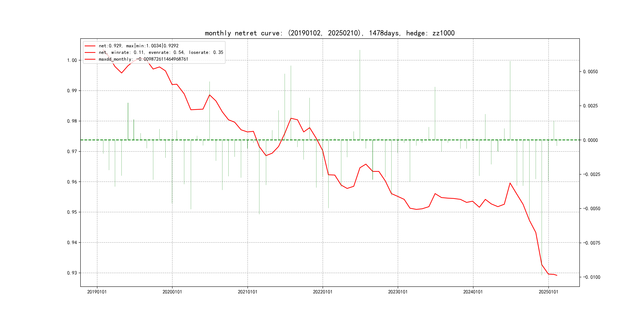Click the -0.0100 right axis tick label

(x=592, y=277)
